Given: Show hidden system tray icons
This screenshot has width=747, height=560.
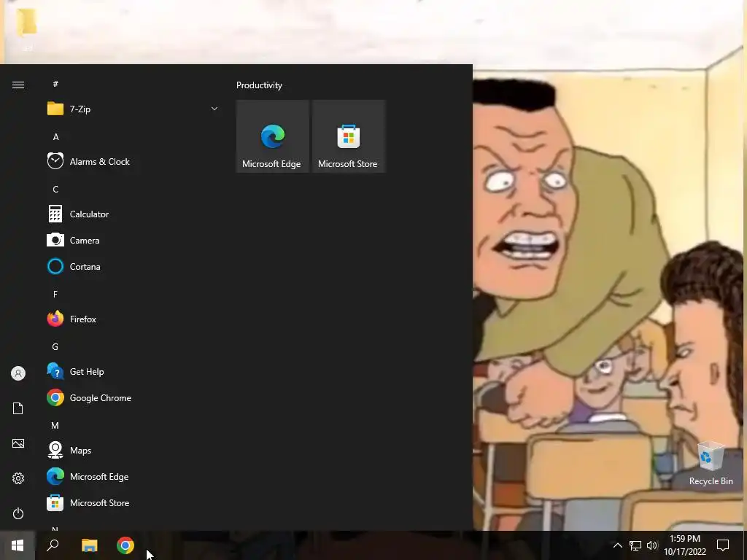Looking at the screenshot, I should [617, 545].
